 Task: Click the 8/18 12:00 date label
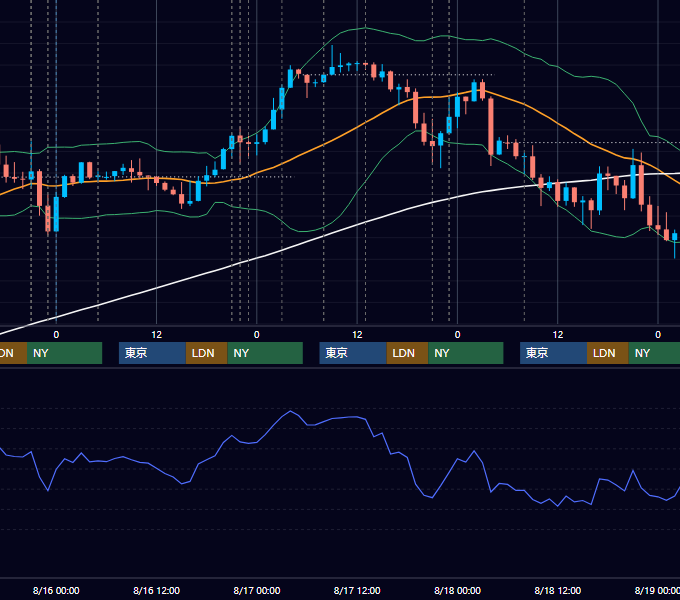[558, 590]
